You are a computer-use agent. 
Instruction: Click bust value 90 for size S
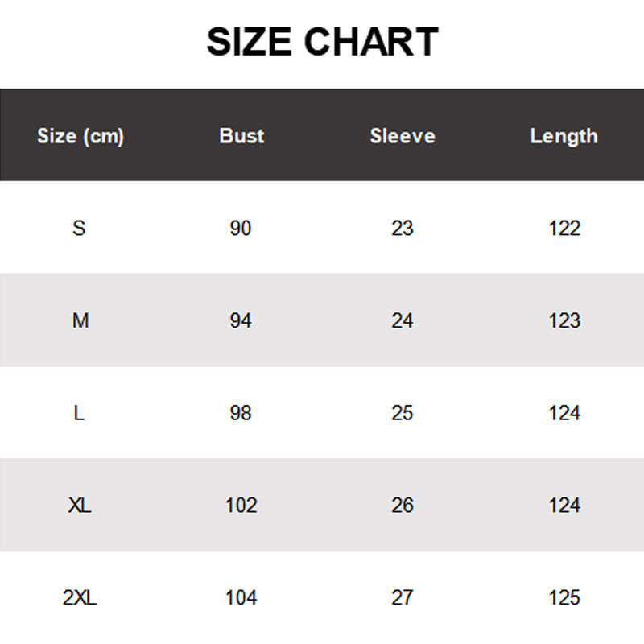(241, 229)
